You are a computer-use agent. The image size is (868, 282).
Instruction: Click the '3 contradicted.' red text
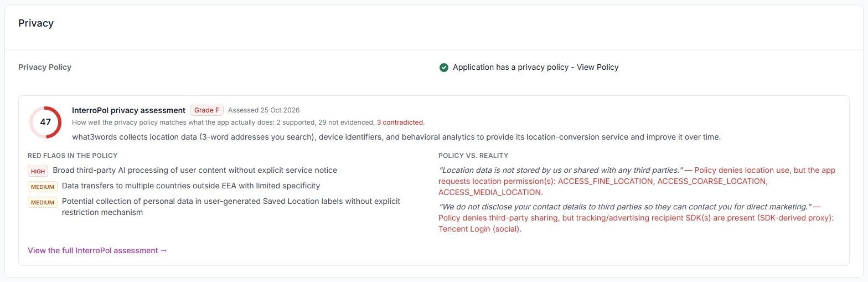tap(401, 122)
